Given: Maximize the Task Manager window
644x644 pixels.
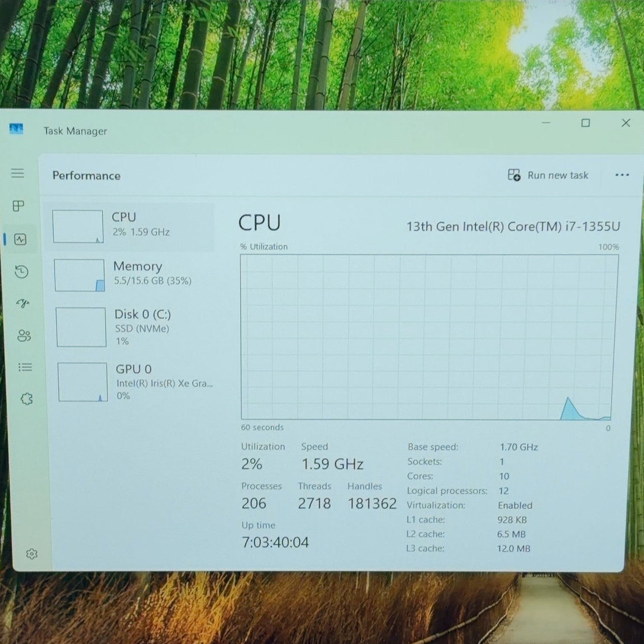Looking at the screenshot, I should 585,123.
